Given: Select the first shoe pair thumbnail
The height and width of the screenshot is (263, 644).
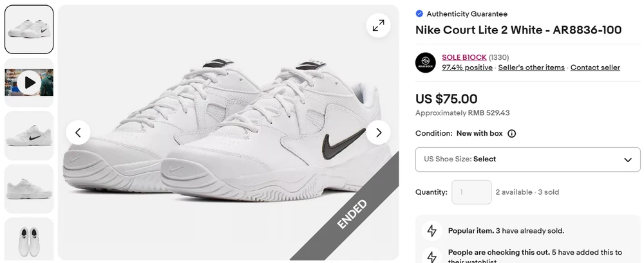Looking at the screenshot, I should point(29,30).
